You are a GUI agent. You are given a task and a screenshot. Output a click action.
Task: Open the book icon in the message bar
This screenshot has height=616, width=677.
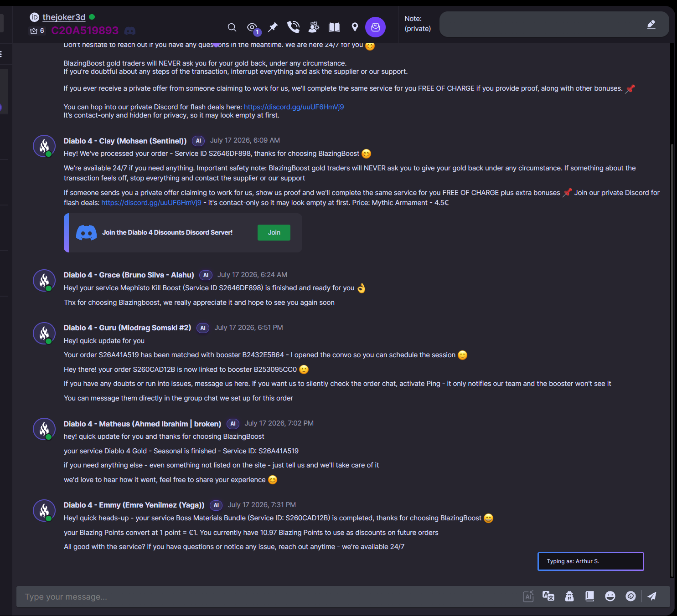[589, 596]
